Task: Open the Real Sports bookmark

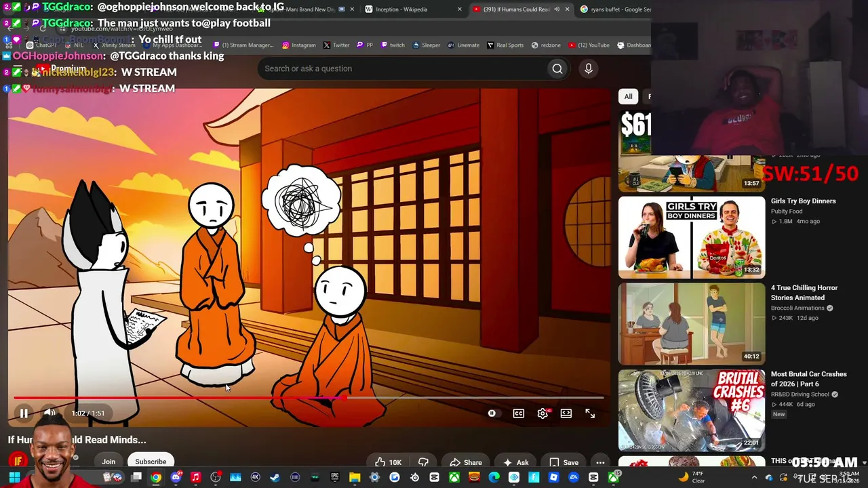Action: click(x=505, y=45)
